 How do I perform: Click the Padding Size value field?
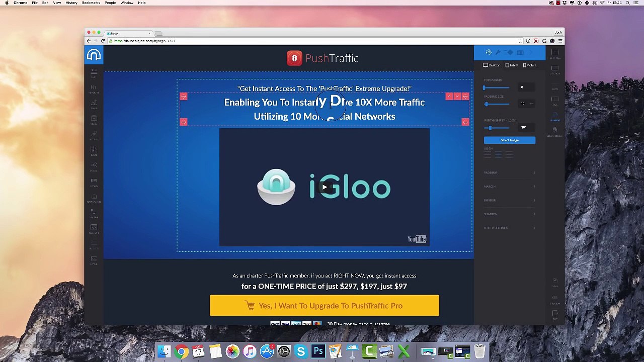[526, 104]
